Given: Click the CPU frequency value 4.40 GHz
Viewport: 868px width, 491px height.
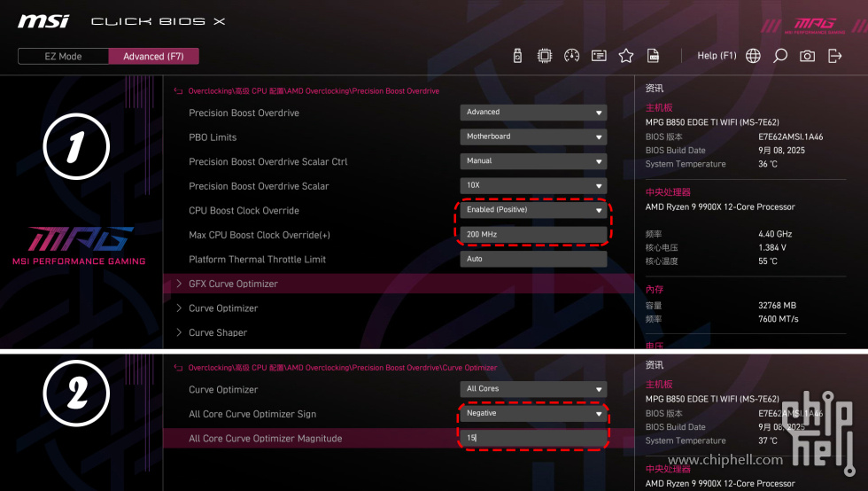Looking at the screenshot, I should (775, 234).
